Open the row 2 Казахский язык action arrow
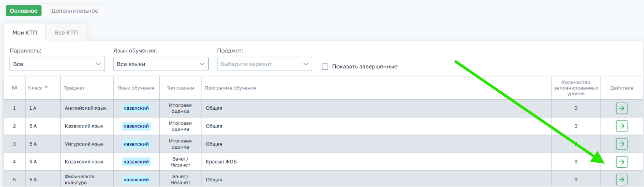 tap(622, 126)
